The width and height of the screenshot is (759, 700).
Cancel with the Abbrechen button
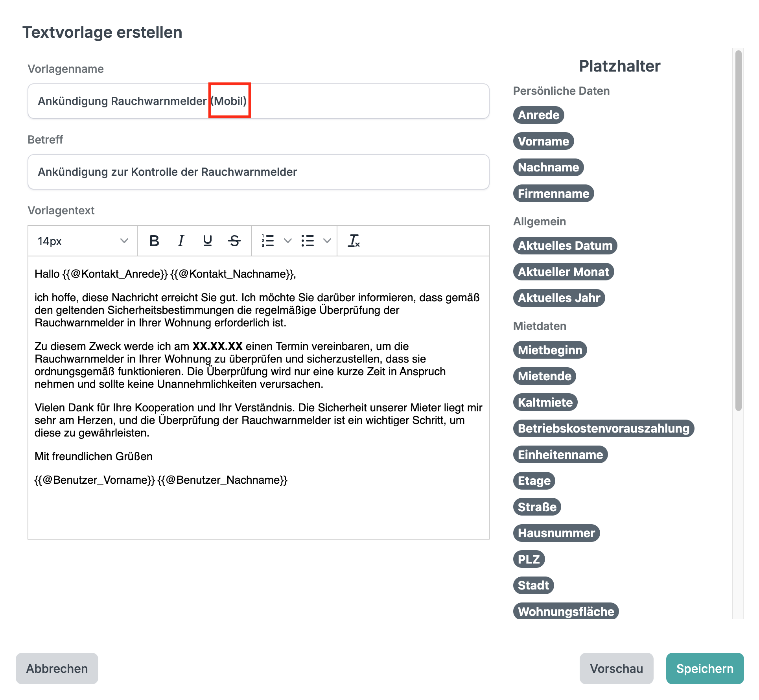(x=57, y=669)
